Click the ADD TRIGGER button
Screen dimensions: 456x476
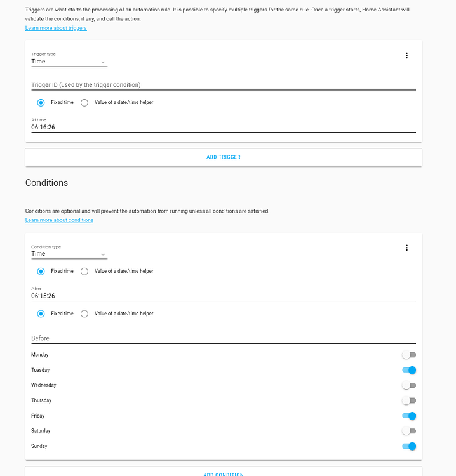[224, 157]
